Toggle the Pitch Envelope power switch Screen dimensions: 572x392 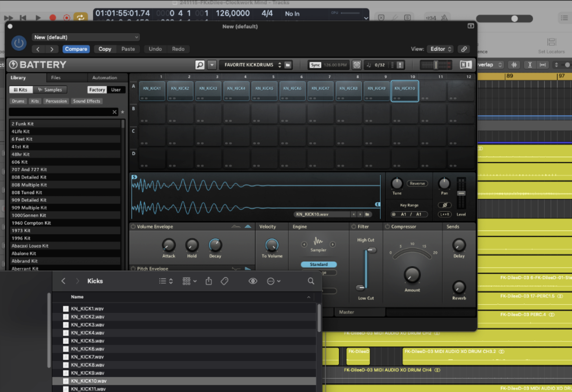133,269
